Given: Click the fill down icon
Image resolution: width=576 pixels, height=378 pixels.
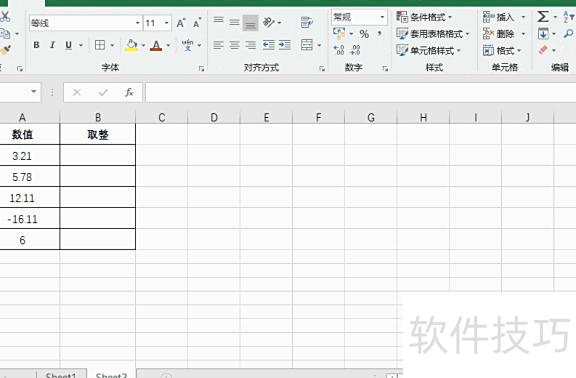Looking at the screenshot, I should [x=543, y=34].
